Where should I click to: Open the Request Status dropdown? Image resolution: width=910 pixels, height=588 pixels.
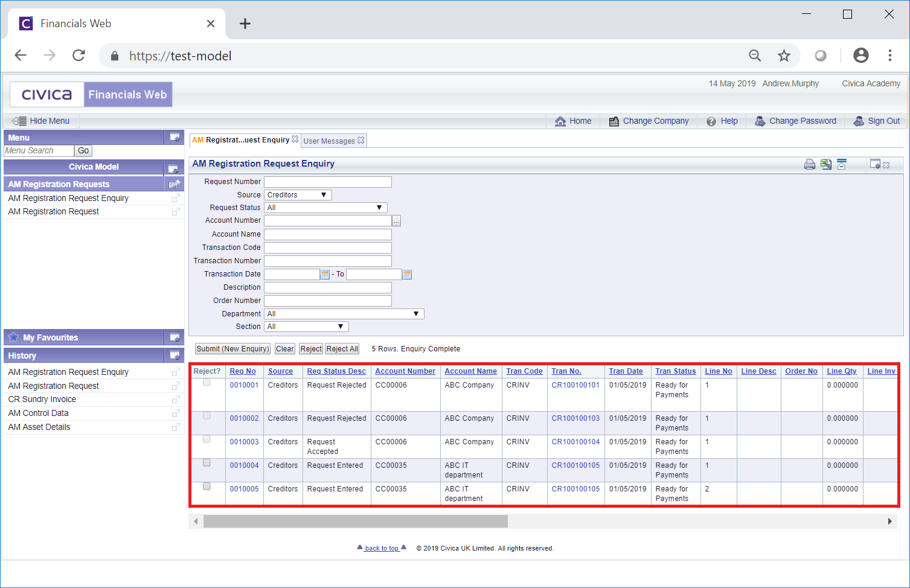coord(325,208)
